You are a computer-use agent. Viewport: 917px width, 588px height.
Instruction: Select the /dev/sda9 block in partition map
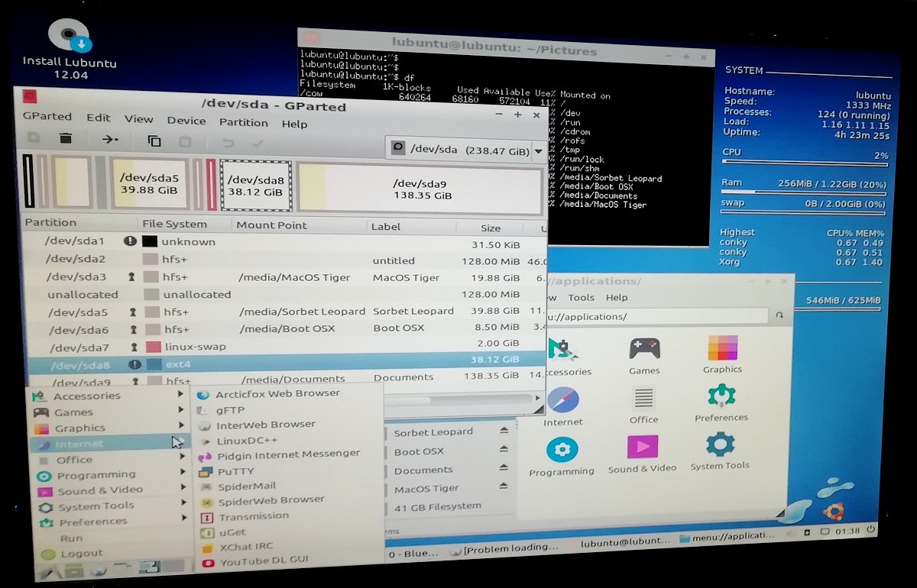tap(420, 189)
